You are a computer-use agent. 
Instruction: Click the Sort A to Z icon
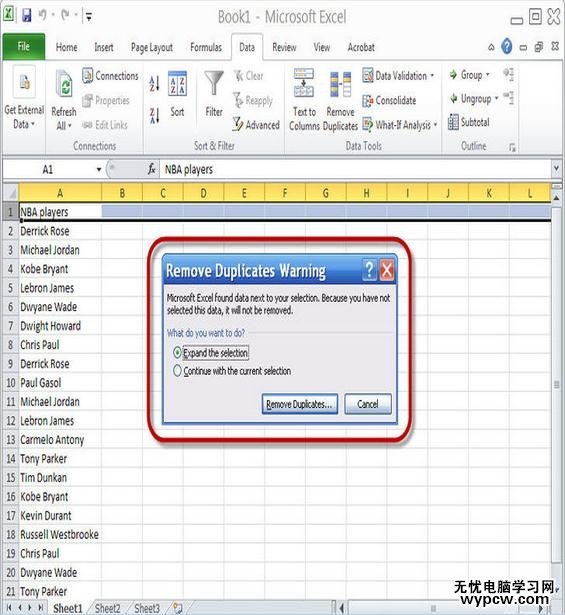(154, 83)
